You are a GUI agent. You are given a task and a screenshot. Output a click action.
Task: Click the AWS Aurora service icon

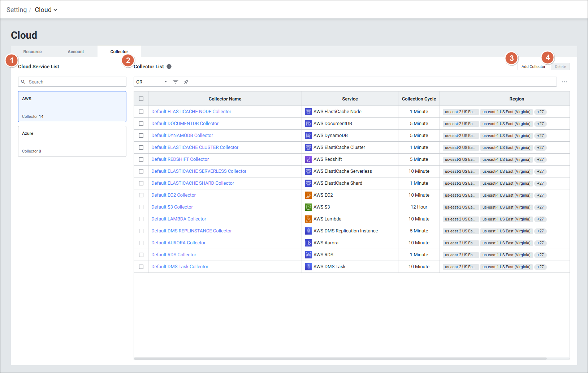(x=308, y=243)
